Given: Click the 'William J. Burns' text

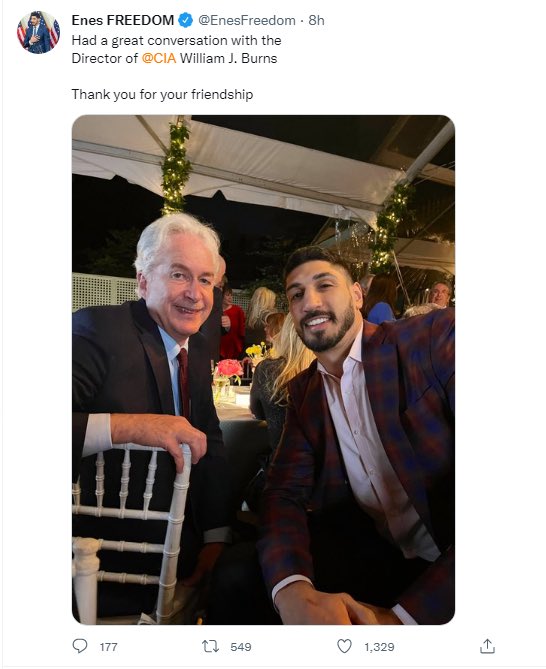Looking at the screenshot, I should [x=229, y=58].
